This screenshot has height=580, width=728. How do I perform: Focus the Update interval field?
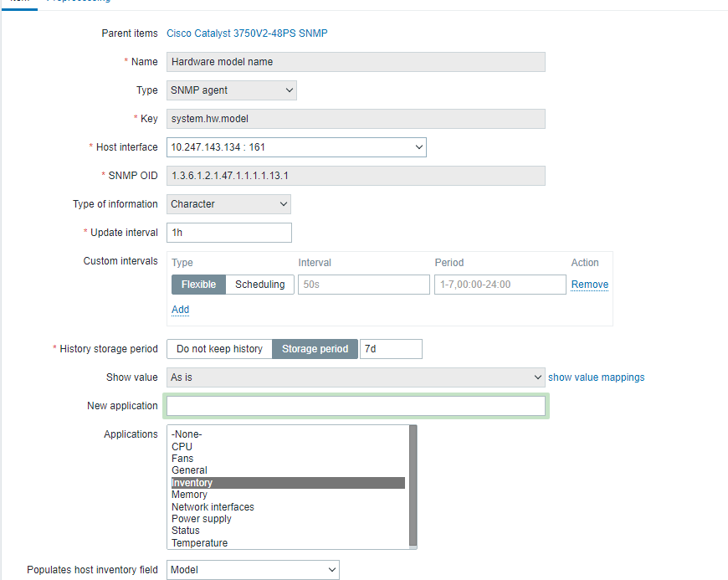pyautogui.click(x=229, y=233)
